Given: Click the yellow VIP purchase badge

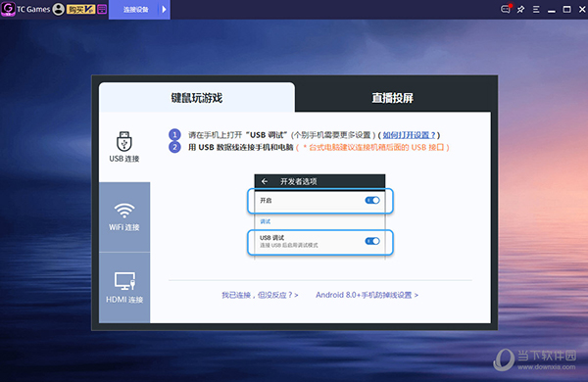Looking at the screenshot, I should coord(80,10).
